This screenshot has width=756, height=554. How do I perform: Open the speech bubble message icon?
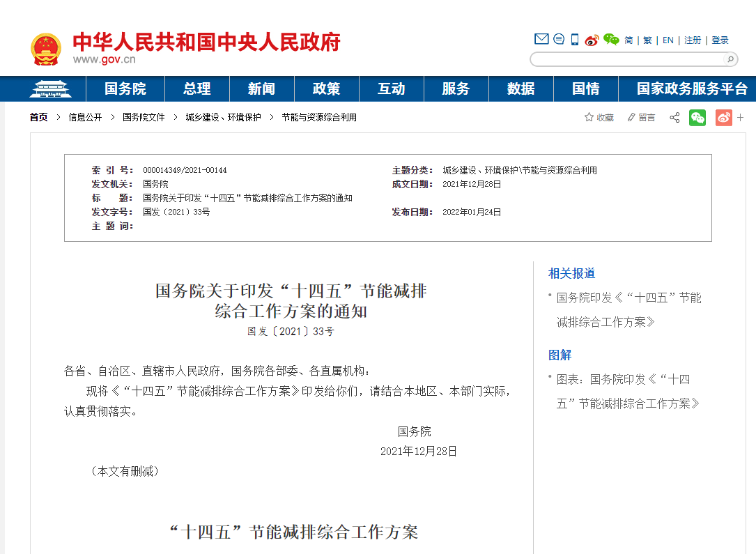(559, 39)
